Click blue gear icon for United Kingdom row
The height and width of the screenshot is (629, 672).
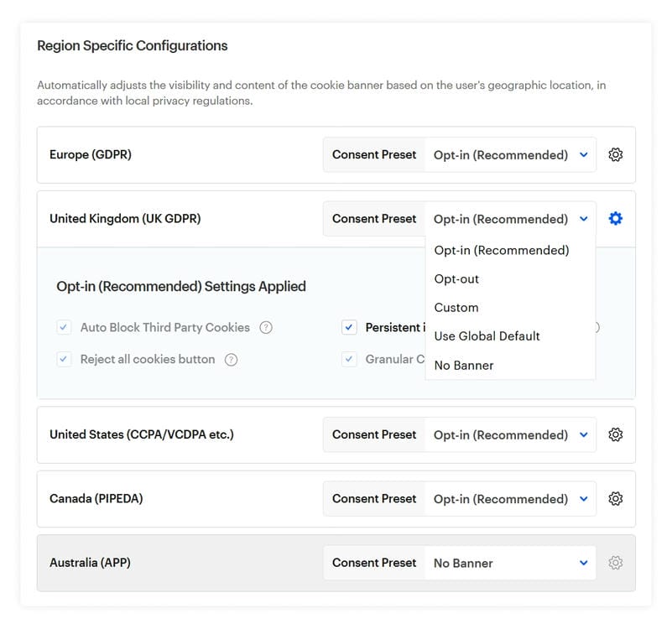click(x=616, y=219)
